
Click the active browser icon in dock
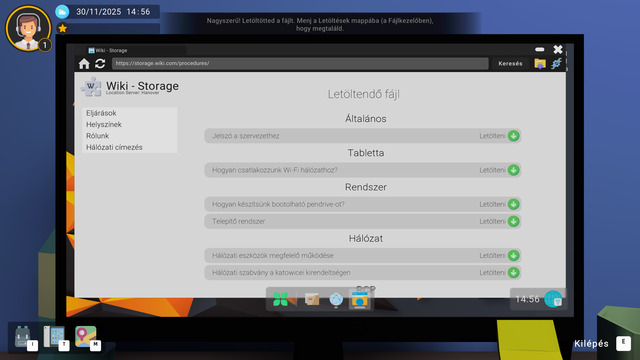click(x=360, y=300)
